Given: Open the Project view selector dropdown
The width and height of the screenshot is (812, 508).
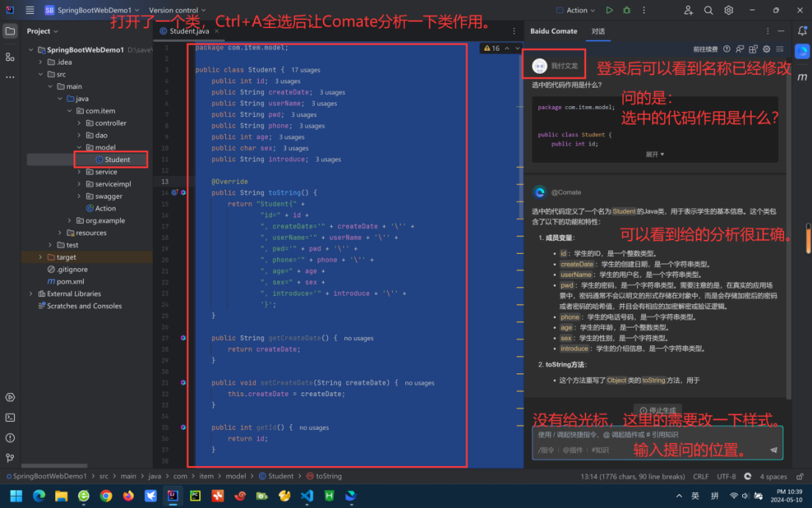Looking at the screenshot, I should coord(43,31).
